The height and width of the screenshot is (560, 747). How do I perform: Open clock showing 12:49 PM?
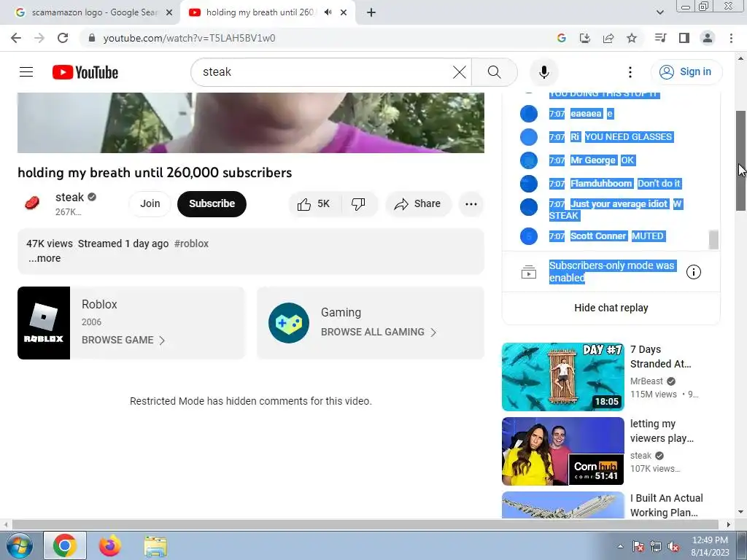[x=710, y=546]
